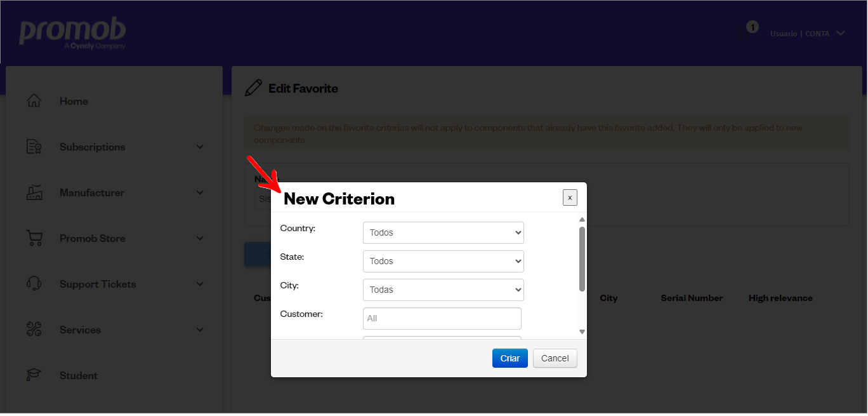Expand the Manufacturer menu chevron
Screen dimensions: 868x416
click(x=200, y=192)
